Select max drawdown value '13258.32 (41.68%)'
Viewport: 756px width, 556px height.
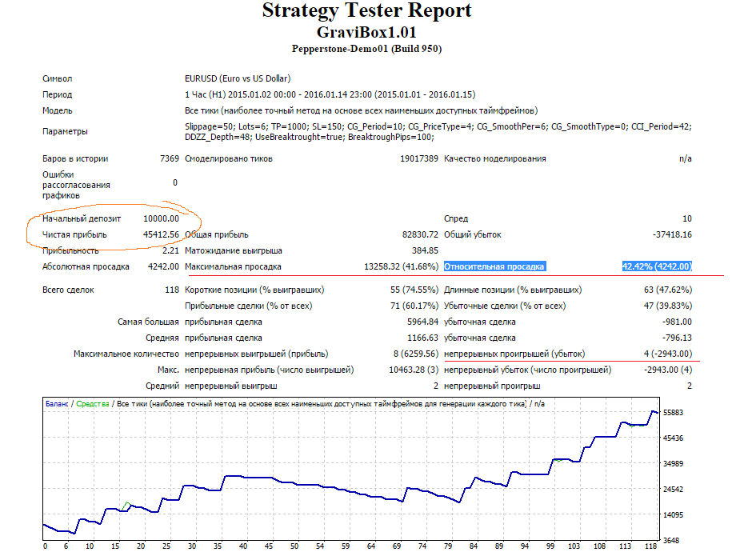click(401, 266)
